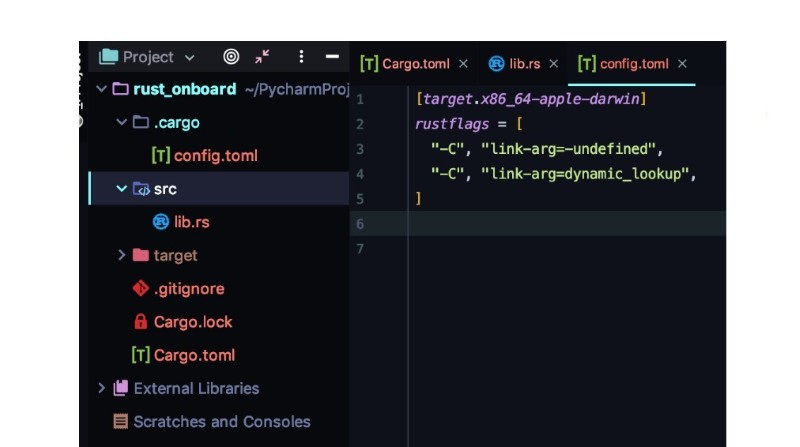Viewport: 800px width, 447px height.
Task: Open config.toml in the project tree
Action: pos(216,156)
